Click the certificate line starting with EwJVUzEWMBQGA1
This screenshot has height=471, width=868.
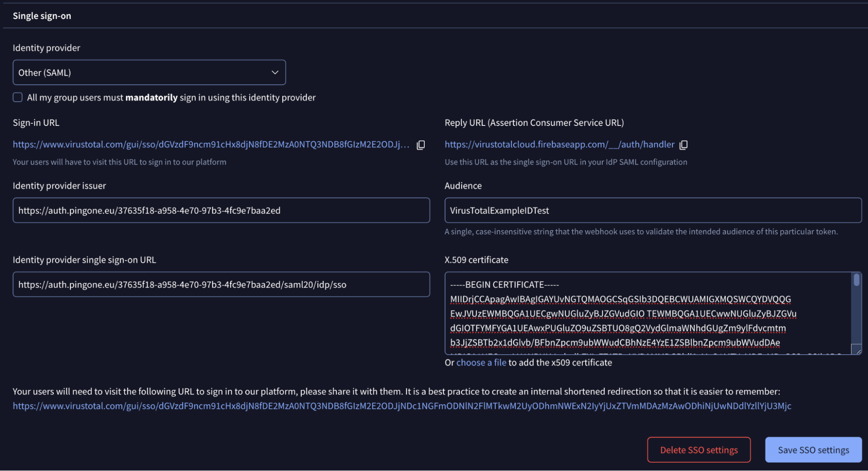click(623, 313)
